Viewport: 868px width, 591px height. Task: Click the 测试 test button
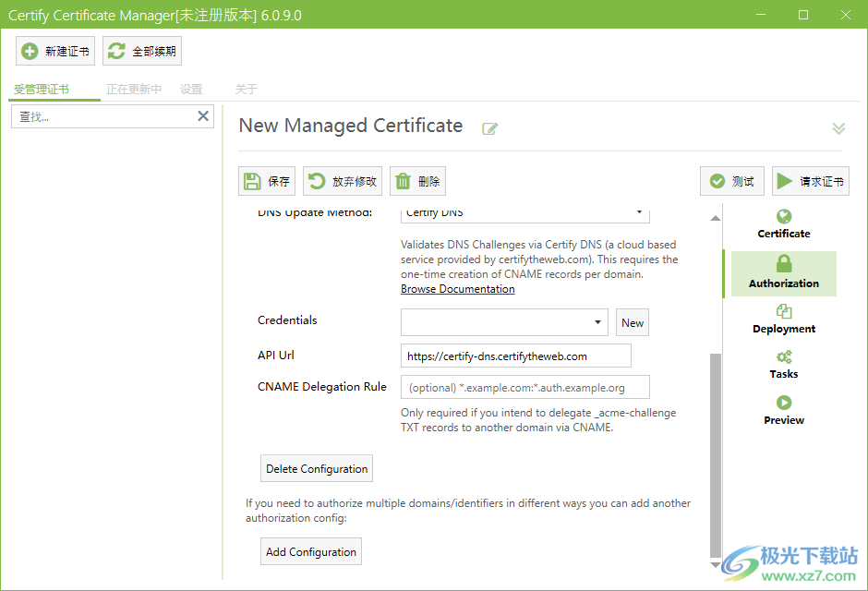[x=732, y=181]
